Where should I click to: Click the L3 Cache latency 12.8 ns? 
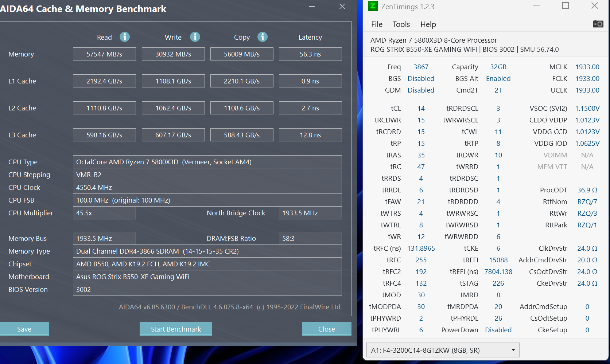point(310,135)
